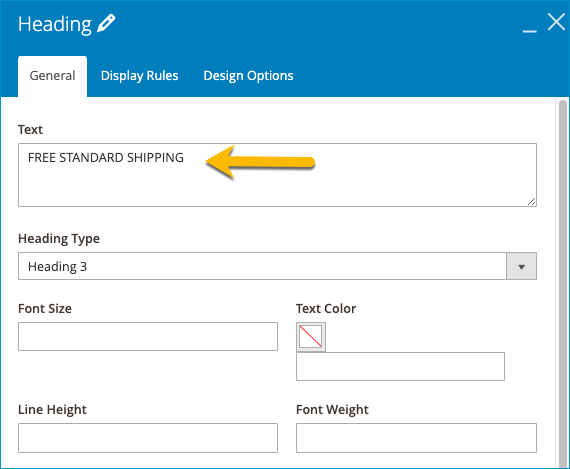Click the Text Color field label
This screenshot has height=469, width=570.
click(x=326, y=308)
